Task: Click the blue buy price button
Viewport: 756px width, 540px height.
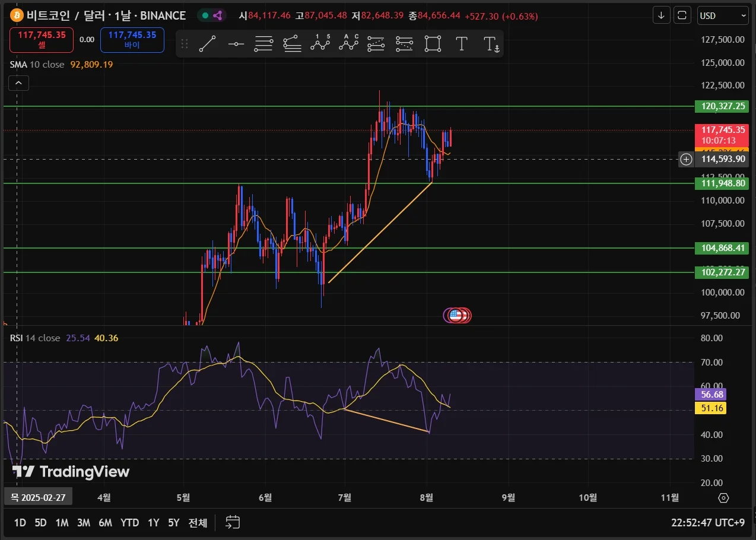Action: [132, 40]
